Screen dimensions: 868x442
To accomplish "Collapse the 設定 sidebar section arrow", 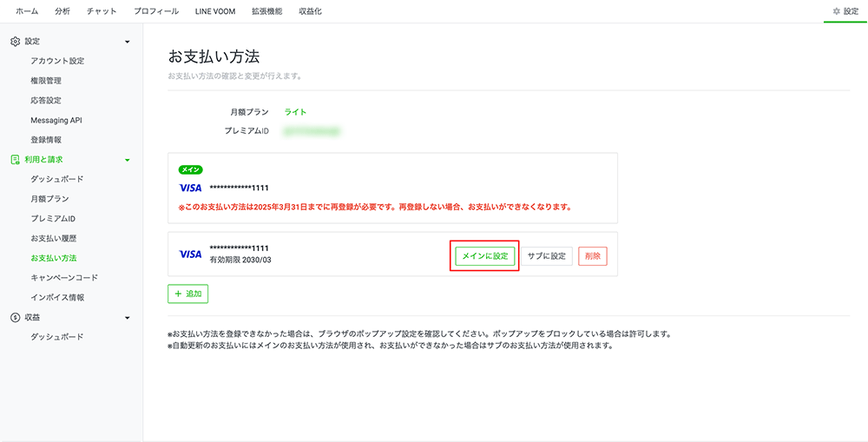I will tap(128, 42).
